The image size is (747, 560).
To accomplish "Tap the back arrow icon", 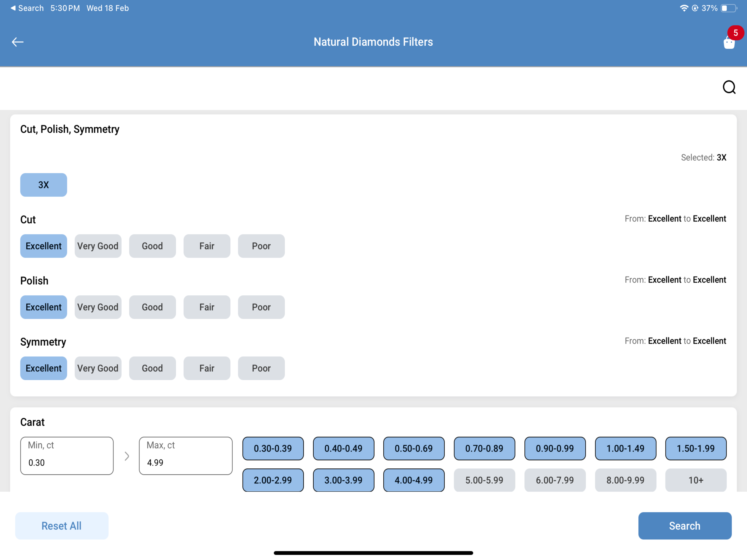I will point(17,42).
